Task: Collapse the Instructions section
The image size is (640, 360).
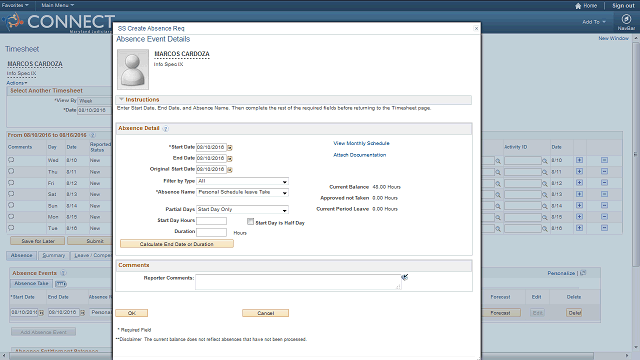Action: click(121, 99)
